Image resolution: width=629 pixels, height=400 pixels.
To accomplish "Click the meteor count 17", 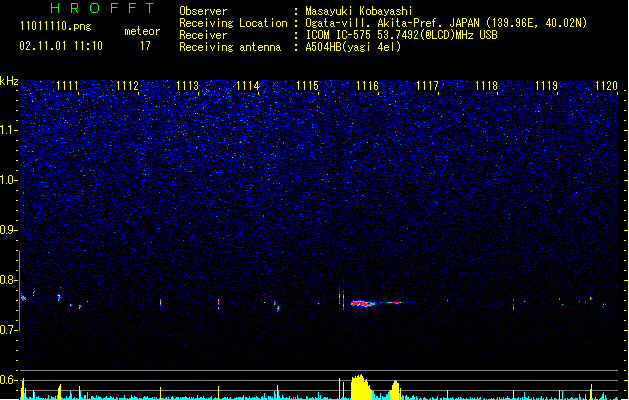I will [x=145, y=46].
